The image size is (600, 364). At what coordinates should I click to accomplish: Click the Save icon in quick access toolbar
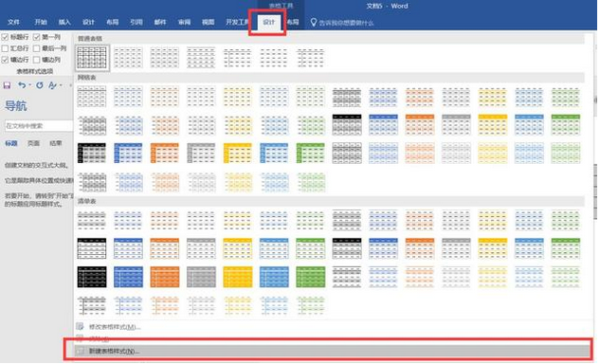click(x=7, y=85)
